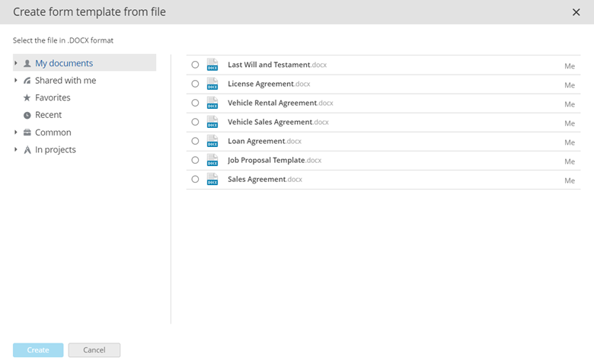Click the My documents person icon
The height and width of the screenshot is (364, 594).
pyautogui.click(x=27, y=63)
